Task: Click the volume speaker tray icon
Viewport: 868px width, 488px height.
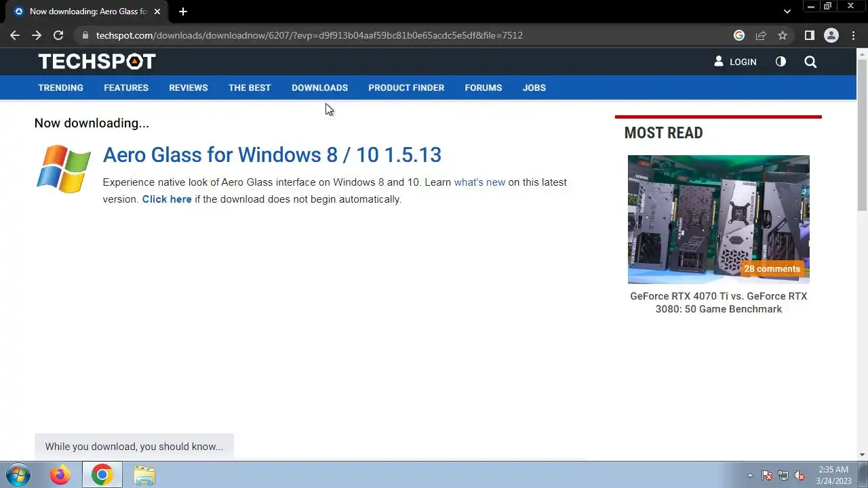Action: [800, 475]
